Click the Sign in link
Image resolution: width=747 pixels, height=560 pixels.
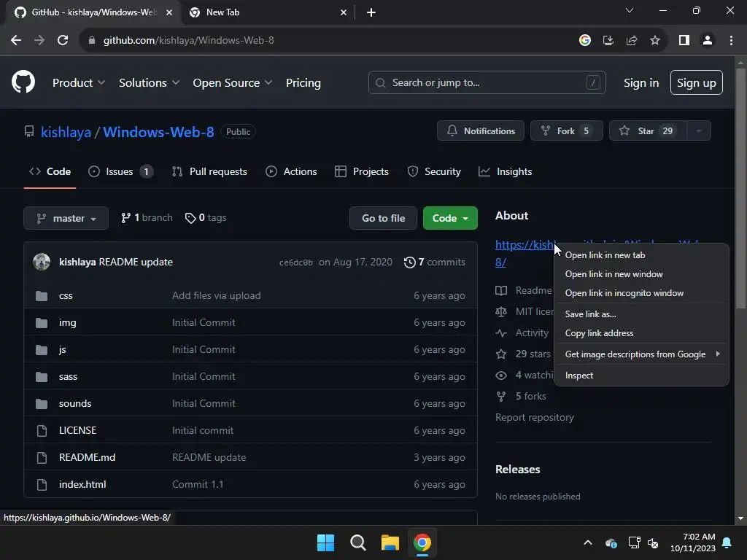click(641, 83)
